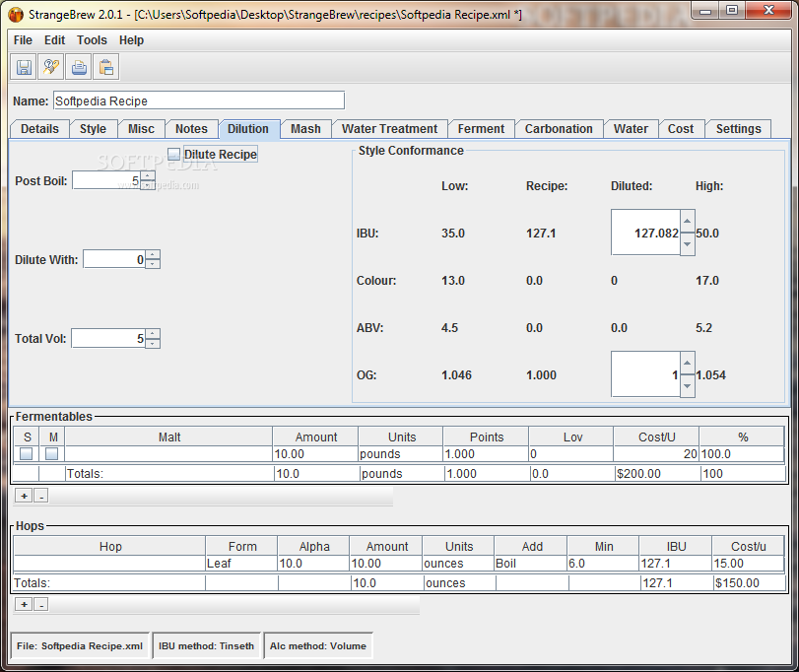The image size is (799, 672).
Task: Click the StrangeBrew app icon in title bar
Action: 16,14
